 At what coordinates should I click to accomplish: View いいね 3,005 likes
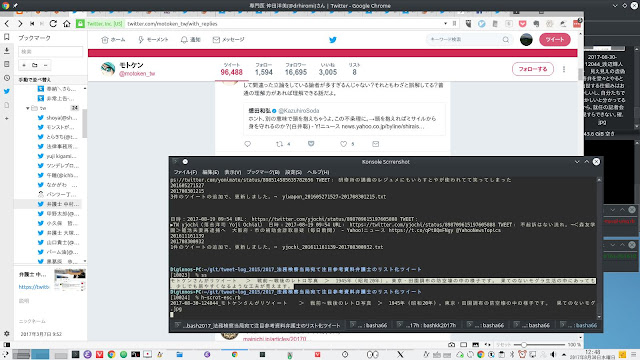coord(328,69)
